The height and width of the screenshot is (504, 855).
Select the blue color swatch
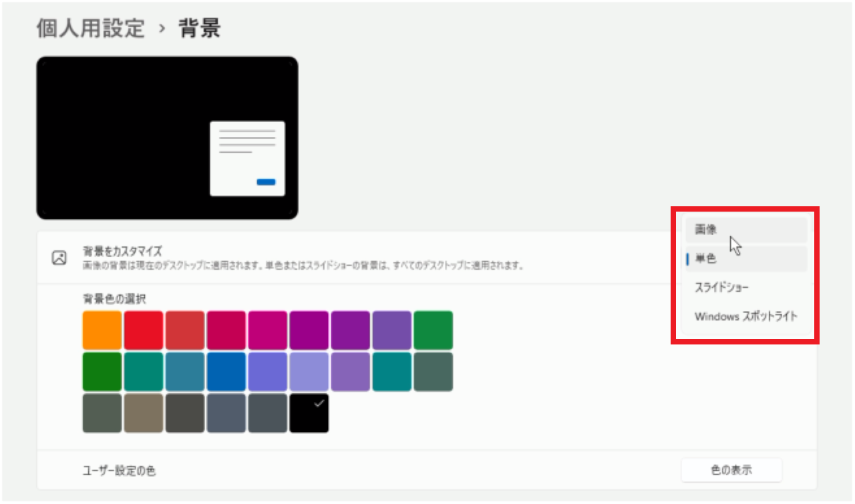click(x=226, y=371)
